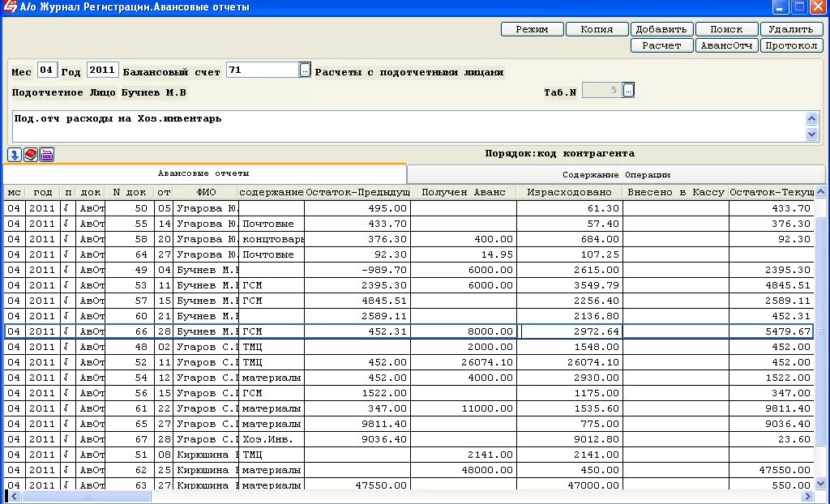Switch to the Содержание Операции tab
The height and width of the screenshot is (504, 830).
click(x=616, y=175)
